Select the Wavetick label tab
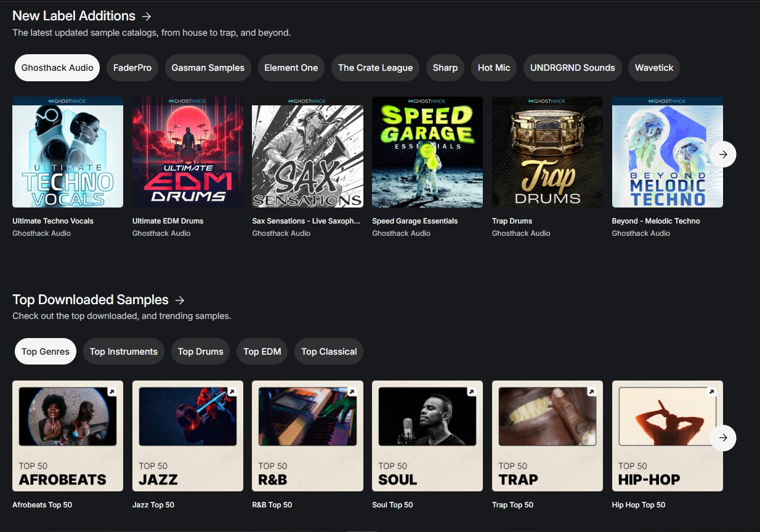The width and height of the screenshot is (760, 532). pos(654,68)
